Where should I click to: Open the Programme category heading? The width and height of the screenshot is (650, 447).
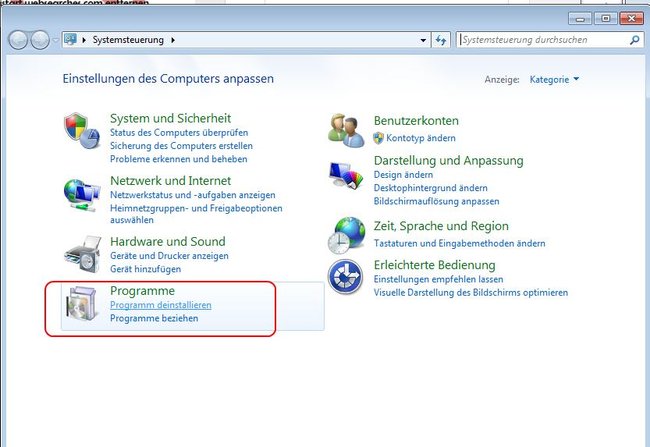pyautogui.click(x=142, y=291)
